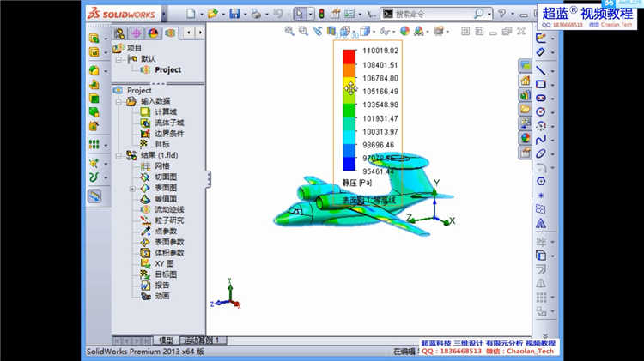Click the 静压 [Pa] legend title

click(357, 183)
